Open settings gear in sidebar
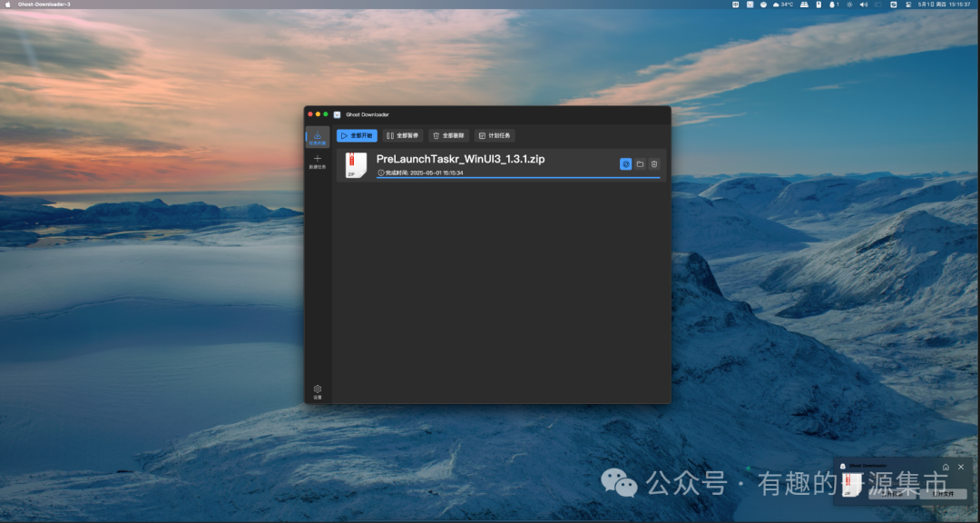 coord(318,390)
